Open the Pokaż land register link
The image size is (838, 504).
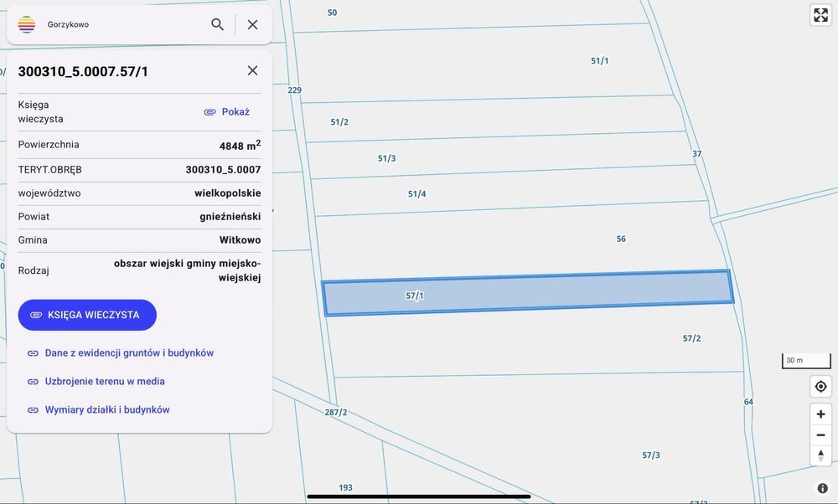tap(227, 111)
